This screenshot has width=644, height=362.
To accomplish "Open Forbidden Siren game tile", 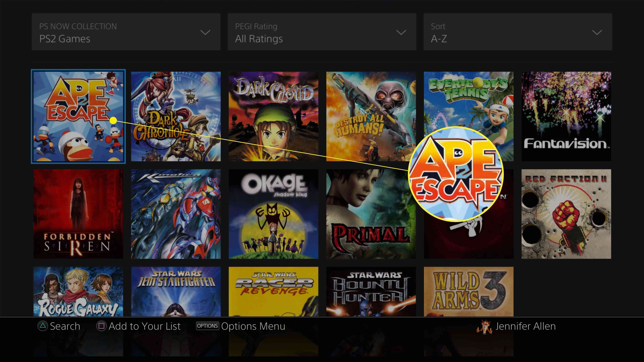I will tap(78, 214).
